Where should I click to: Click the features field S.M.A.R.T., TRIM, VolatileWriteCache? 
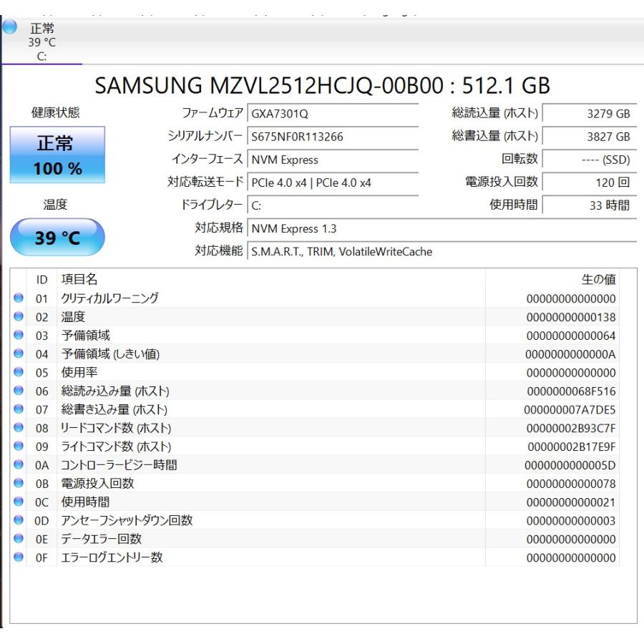point(442,251)
